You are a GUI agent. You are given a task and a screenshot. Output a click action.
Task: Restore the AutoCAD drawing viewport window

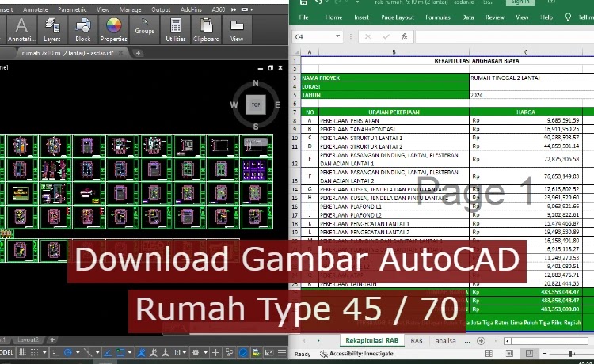270,68
